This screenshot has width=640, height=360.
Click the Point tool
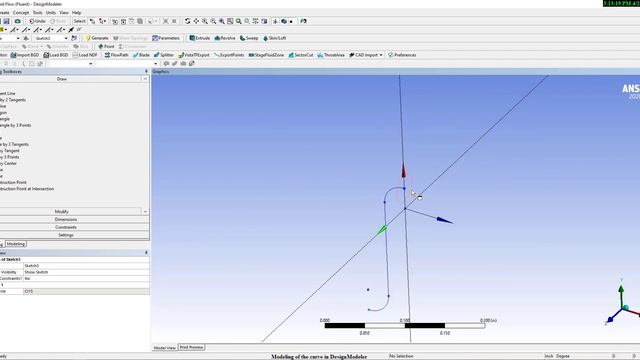(x=106, y=47)
